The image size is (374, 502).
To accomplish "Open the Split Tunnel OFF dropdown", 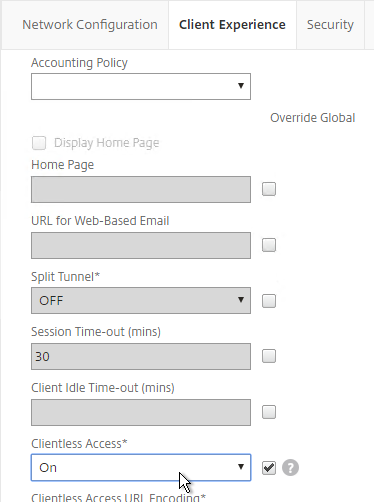I will tap(141, 301).
